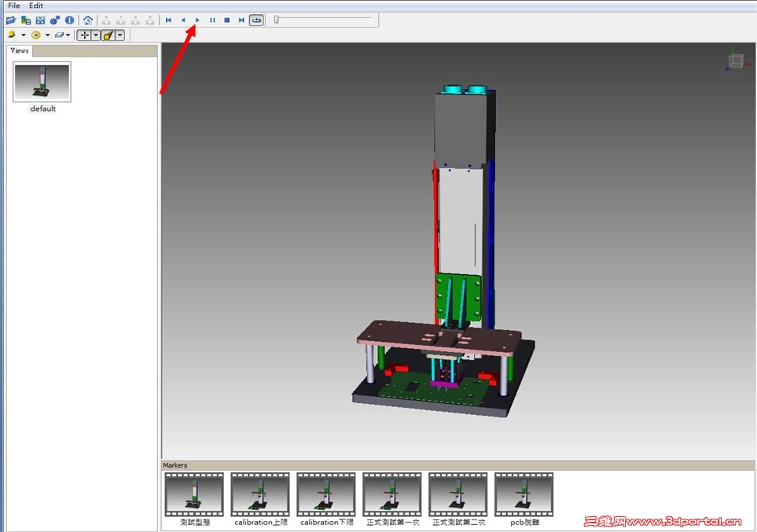
Task: Open settings via the blue gears icon
Action: pyautogui.click(x=55, y=20)
